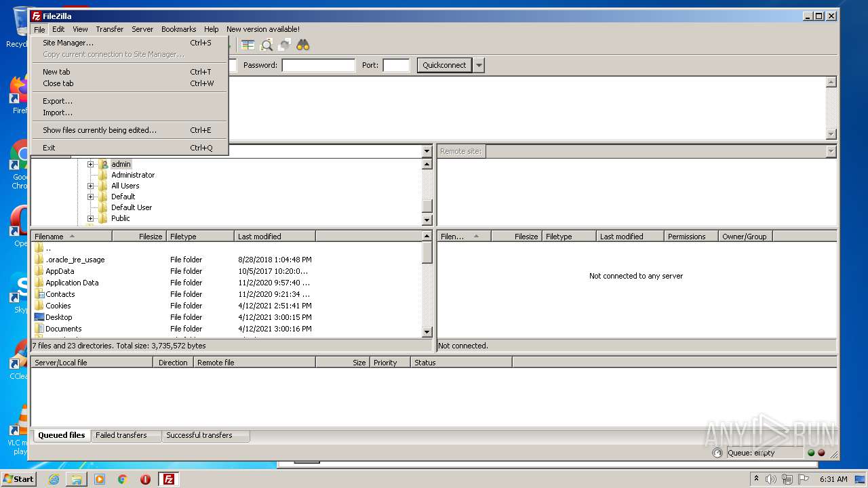Open the Server menu
Screen dimensions: 868x488
point(142,29)
